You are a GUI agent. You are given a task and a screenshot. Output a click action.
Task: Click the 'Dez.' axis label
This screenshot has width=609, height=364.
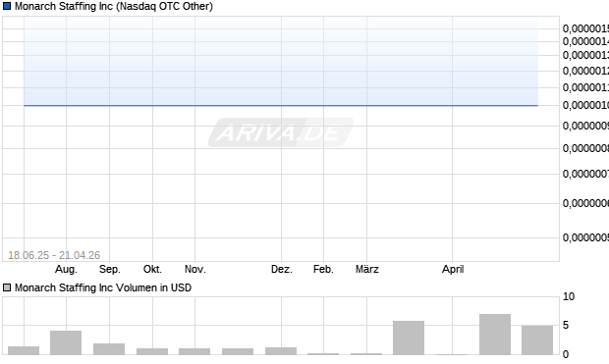282,269
